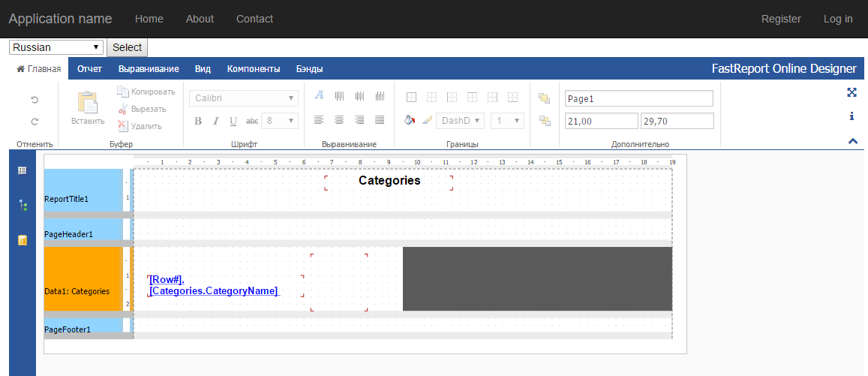Click the Select language button

(x=128, y=47)
